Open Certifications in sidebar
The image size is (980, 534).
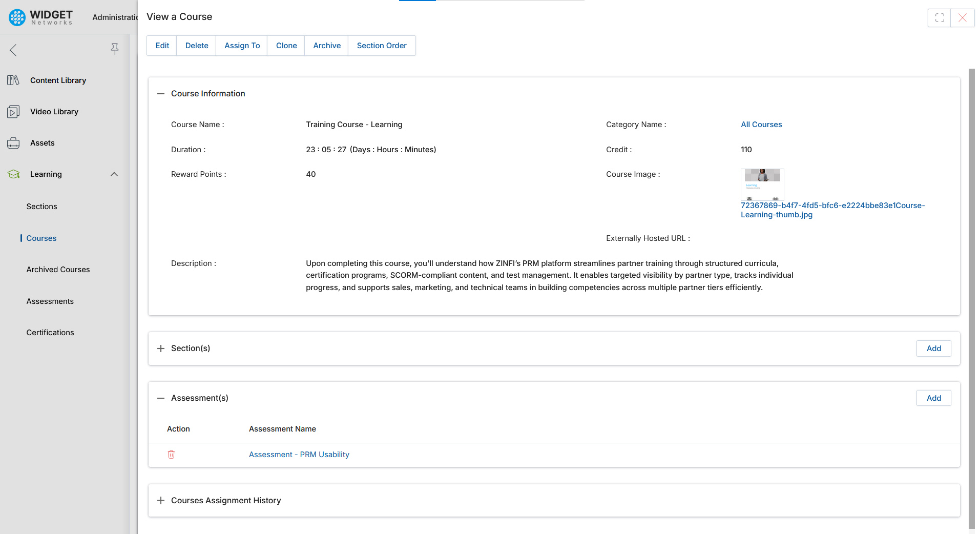click(50, 333)
